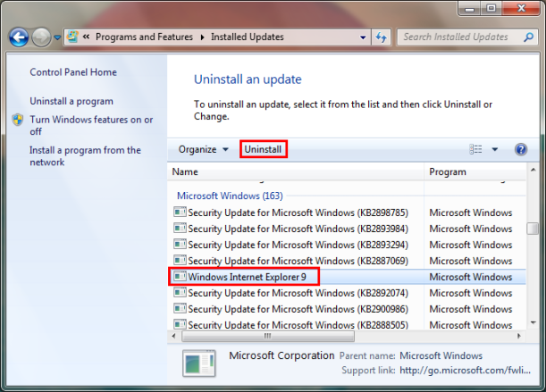Click the horizontal scrollbar left arrow
This screenshot has height=392, width=546.
(x=173, y=336)
